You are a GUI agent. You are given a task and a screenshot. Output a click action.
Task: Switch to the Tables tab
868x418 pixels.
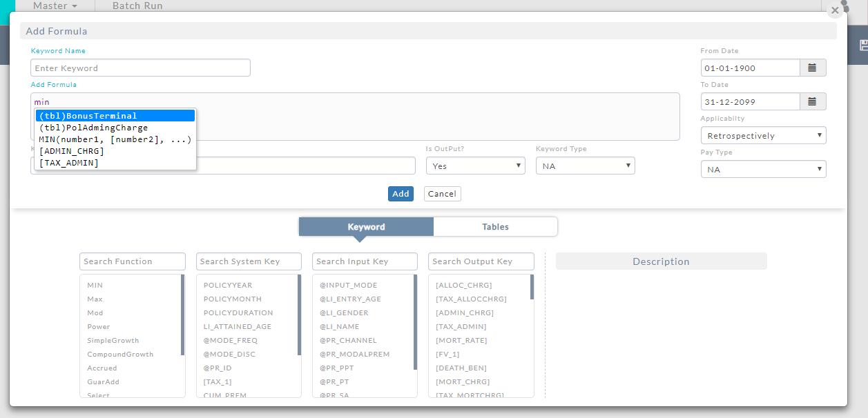[495, 227]
